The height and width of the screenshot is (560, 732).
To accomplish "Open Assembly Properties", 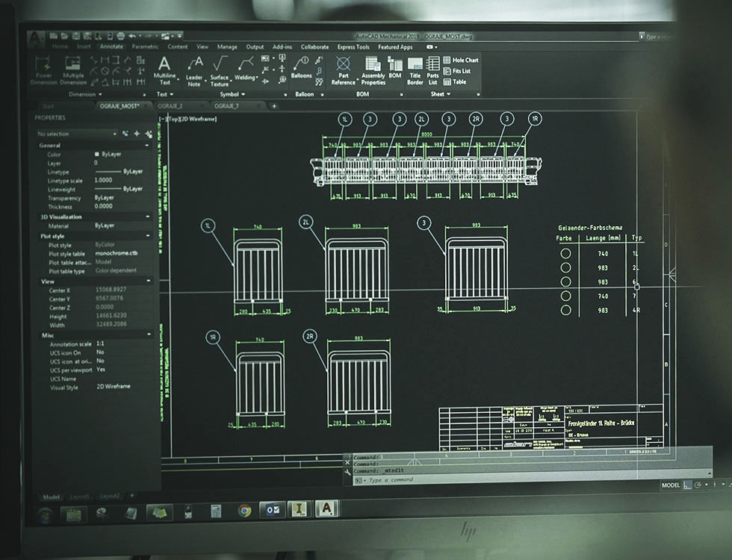I will 373,70.
